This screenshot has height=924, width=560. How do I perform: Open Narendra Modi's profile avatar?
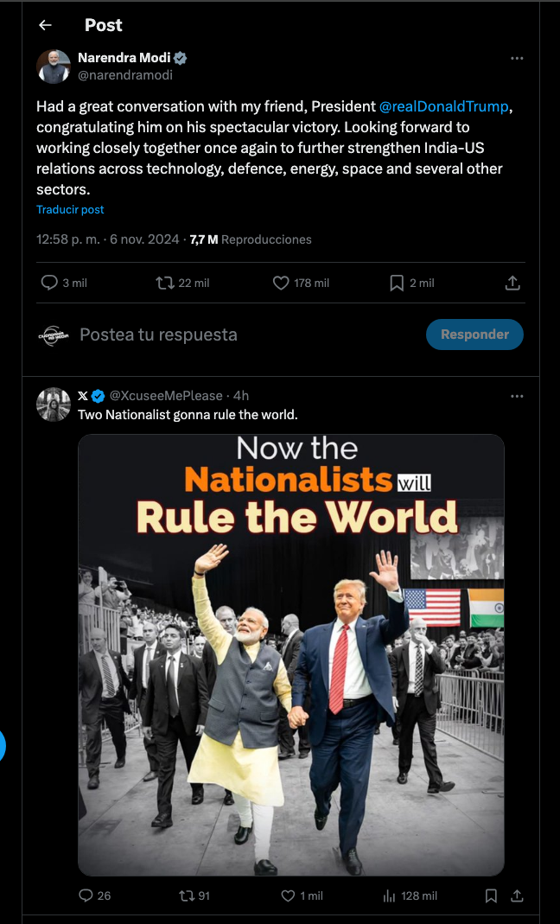pyautogui.click(x=54, y=67)
